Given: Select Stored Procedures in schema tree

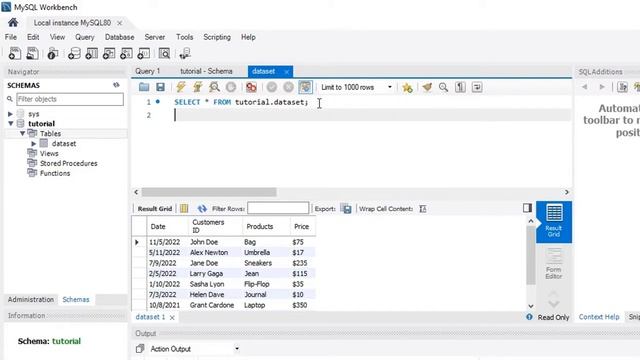Looking at the screenshot, I should click(x=69, y=163).
